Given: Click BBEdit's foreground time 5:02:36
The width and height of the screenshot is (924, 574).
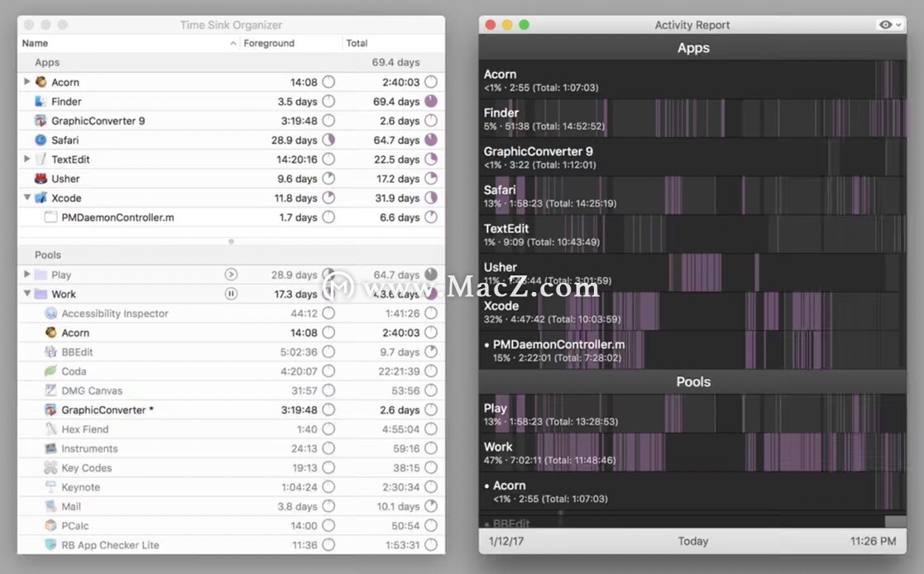Looking at the screenshot, I should click(x=299, y=352).
